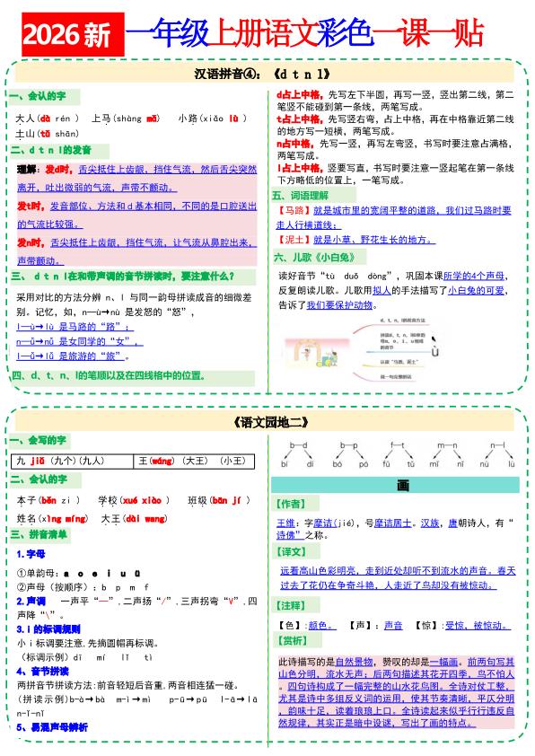Click the table cell "九 jiǔ (九个)(九人)"
This screenshot has width=535, height=756.
[73, 462]
